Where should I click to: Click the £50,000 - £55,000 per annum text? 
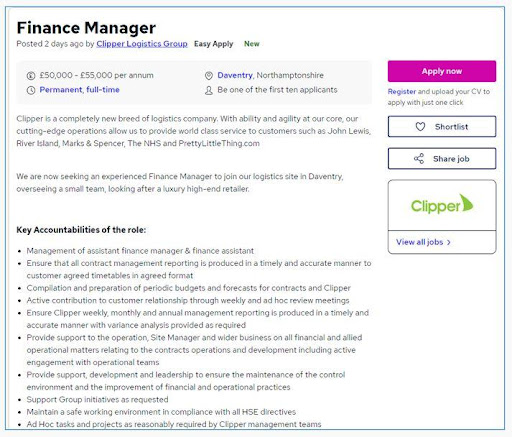(x=96, y=75)
